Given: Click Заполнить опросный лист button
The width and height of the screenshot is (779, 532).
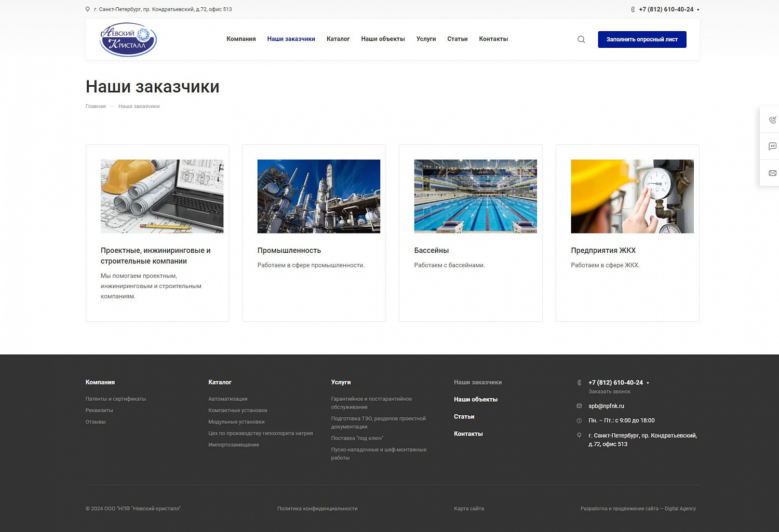Looking at the screenshot, I should 642,39.
